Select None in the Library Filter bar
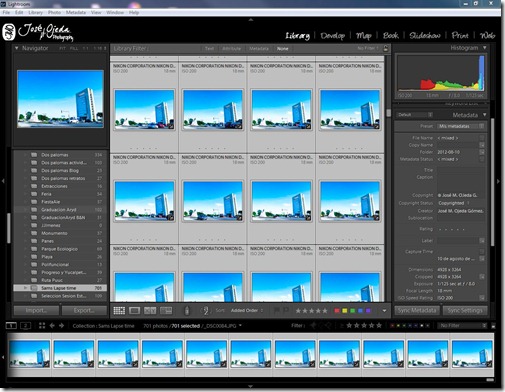The image size is (505, 392). [x=283, y=49]
